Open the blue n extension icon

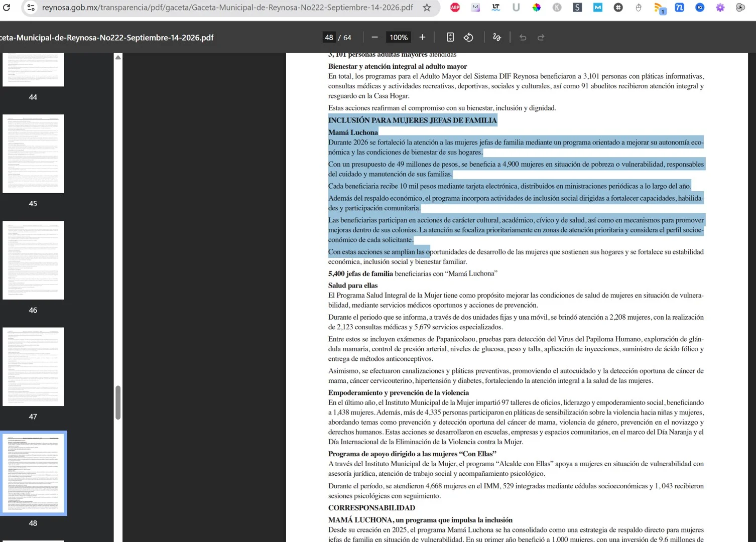tap(679, 8)
